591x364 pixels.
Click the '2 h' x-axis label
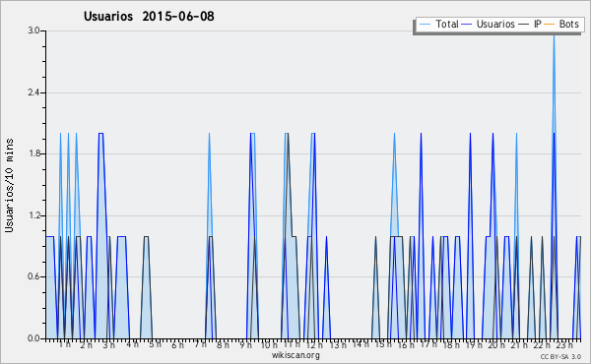pyautogui.click(x=86, y=344)
